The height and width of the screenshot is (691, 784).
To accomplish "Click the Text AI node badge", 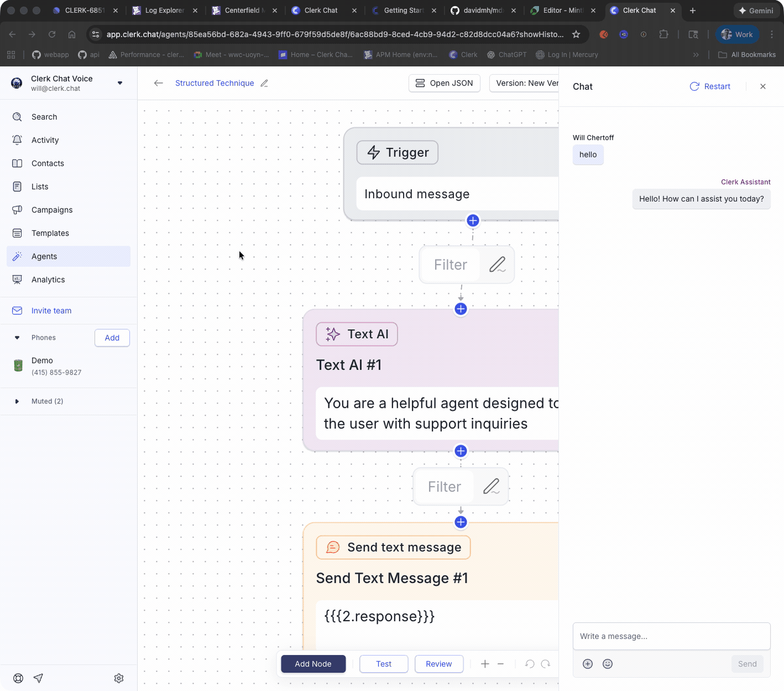I will pyautogui.click(x=357, y=334).
